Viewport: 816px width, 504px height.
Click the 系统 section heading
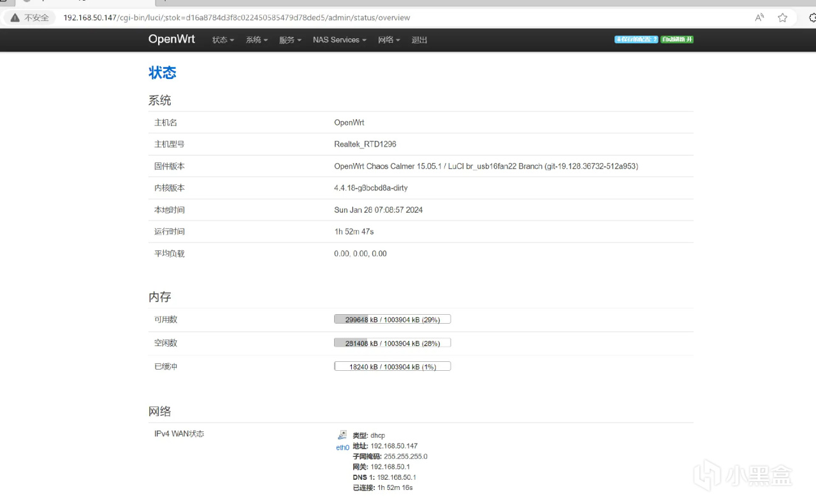[x=160, y=100]
